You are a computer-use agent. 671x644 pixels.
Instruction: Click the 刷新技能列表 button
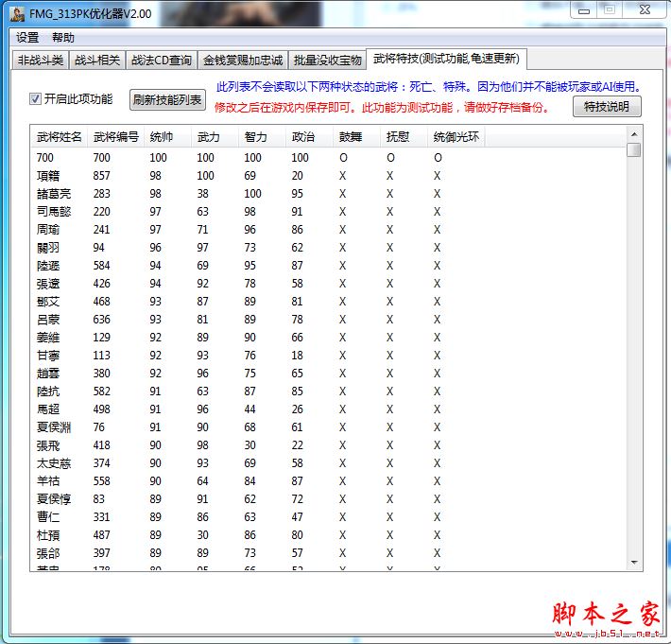pos(167,100)
